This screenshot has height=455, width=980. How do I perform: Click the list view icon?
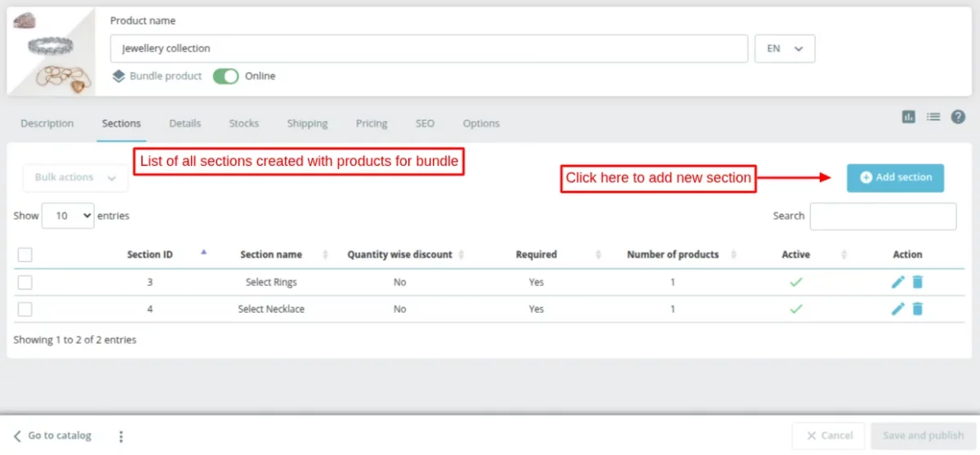coord(933,117)
